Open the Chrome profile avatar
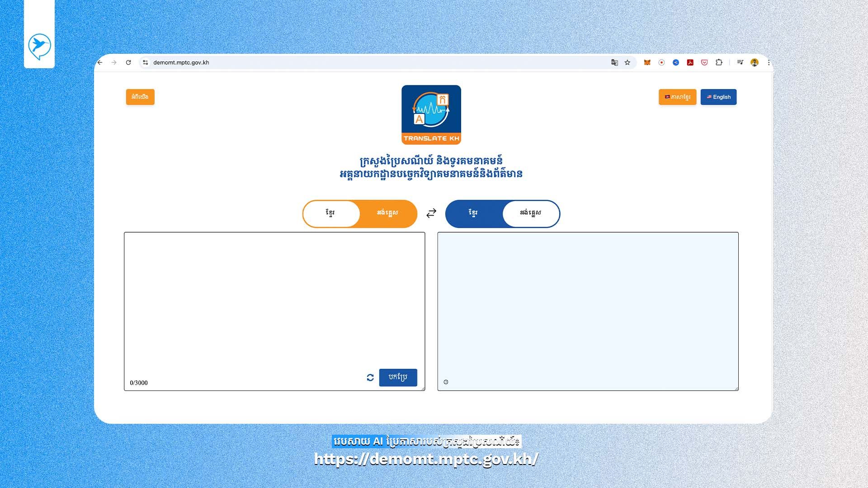Viewport: 868px width, 488px height. pyautogui.click(x=755, y=62)
